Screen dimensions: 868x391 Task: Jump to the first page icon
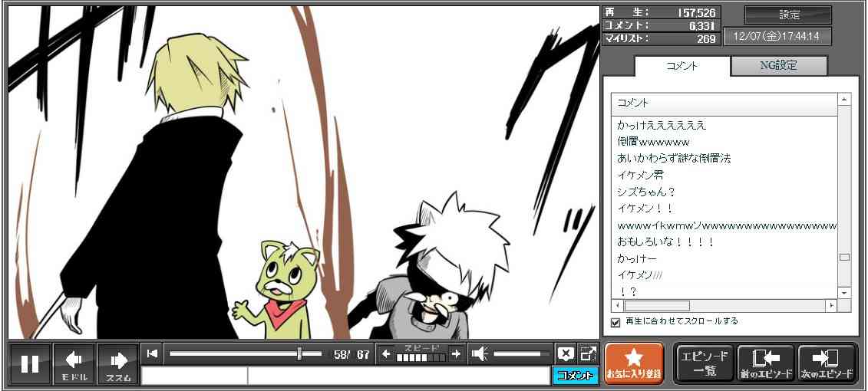tap(152, 353)
